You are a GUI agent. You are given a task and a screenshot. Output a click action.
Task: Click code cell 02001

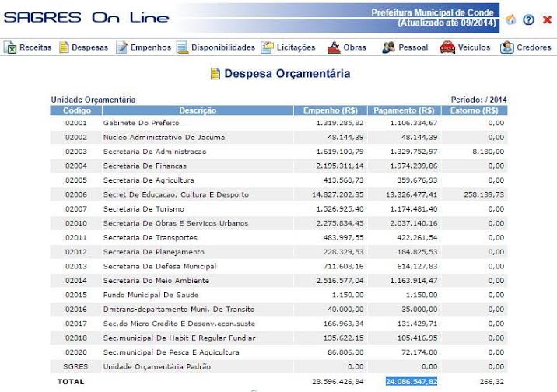pos(76,123)
